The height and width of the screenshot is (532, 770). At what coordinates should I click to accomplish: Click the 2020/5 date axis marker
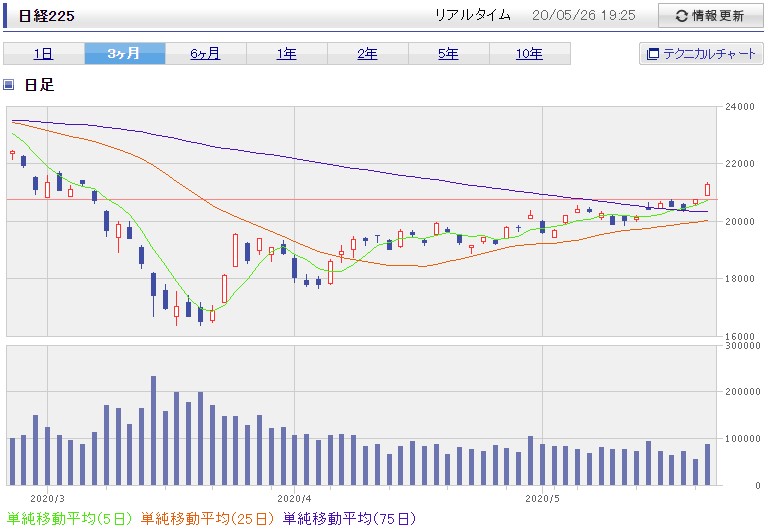pyautogui.click(x=542, y=499)
